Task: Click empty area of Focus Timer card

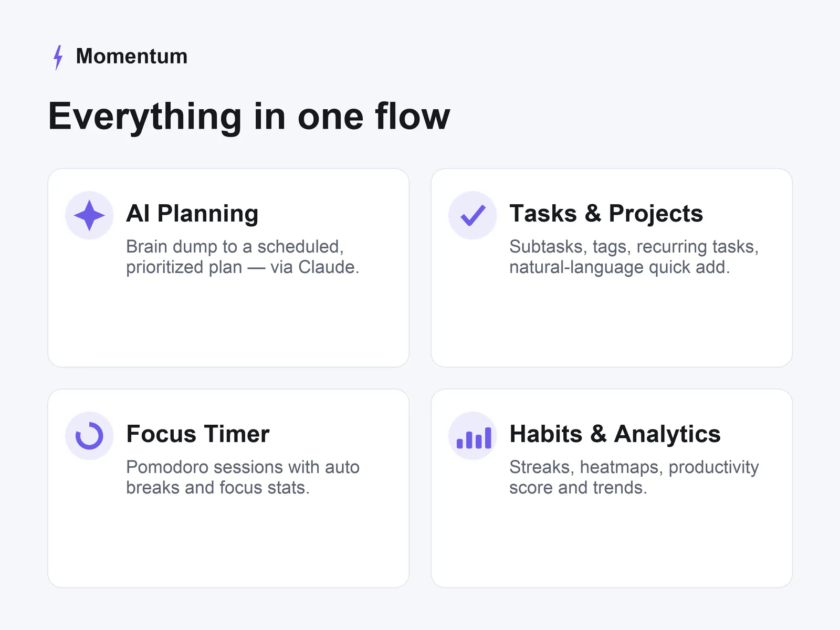Action: tap(228, 543)
